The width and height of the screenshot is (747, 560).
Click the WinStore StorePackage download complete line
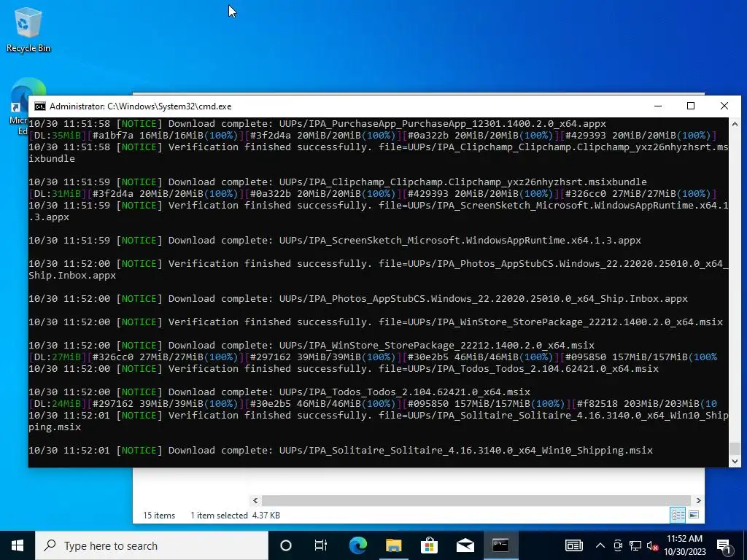click(311, 345)
